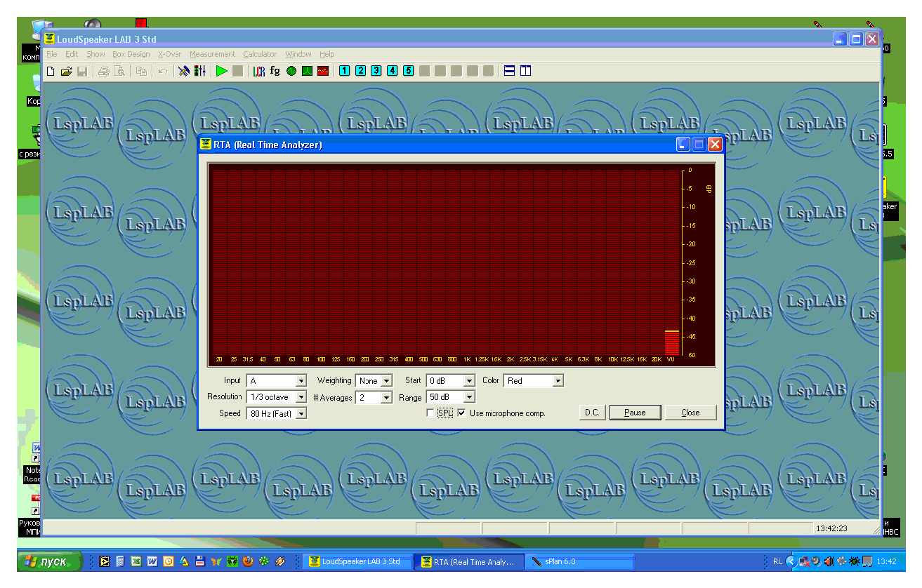Expand the # Averages dropdown
The image size is (922, 588).
386,398
